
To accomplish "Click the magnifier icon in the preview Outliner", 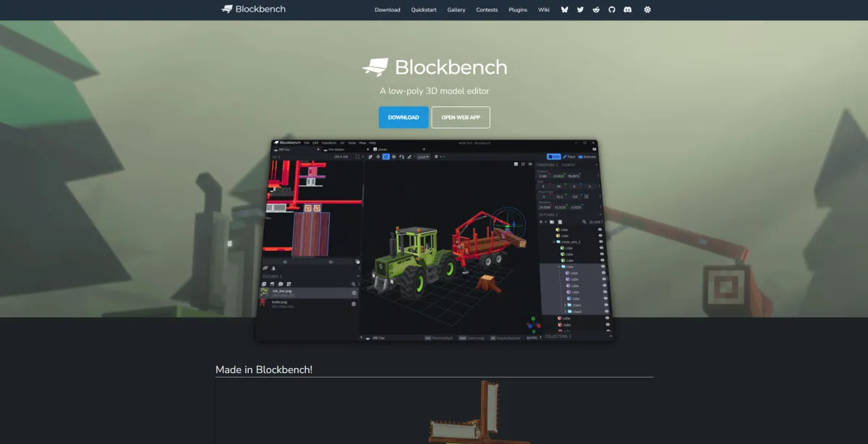I will [x=584, y=222].
